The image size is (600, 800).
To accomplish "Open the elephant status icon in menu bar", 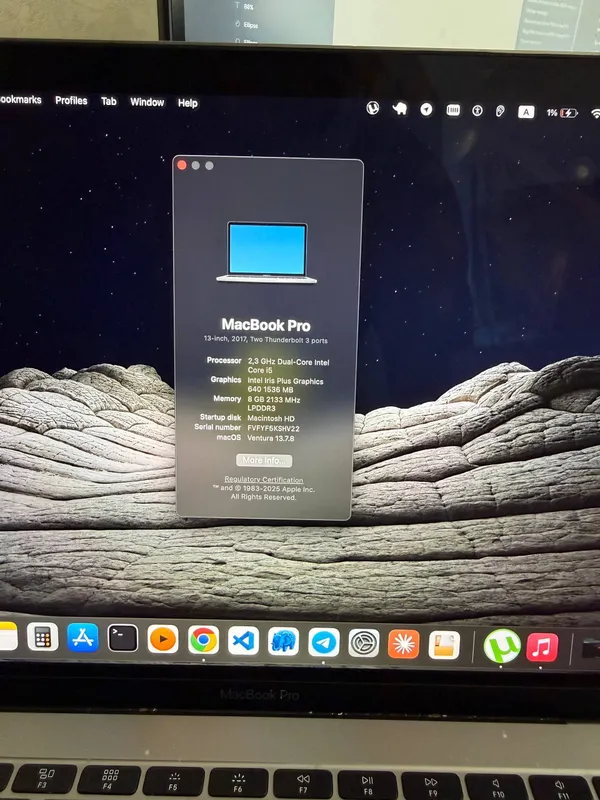I will pos(399,108).
